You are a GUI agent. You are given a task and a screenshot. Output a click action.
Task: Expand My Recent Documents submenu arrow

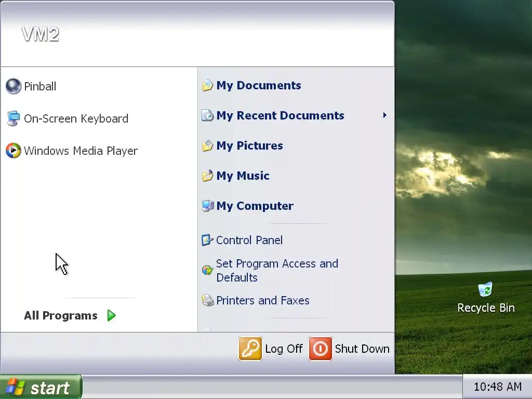384,115
